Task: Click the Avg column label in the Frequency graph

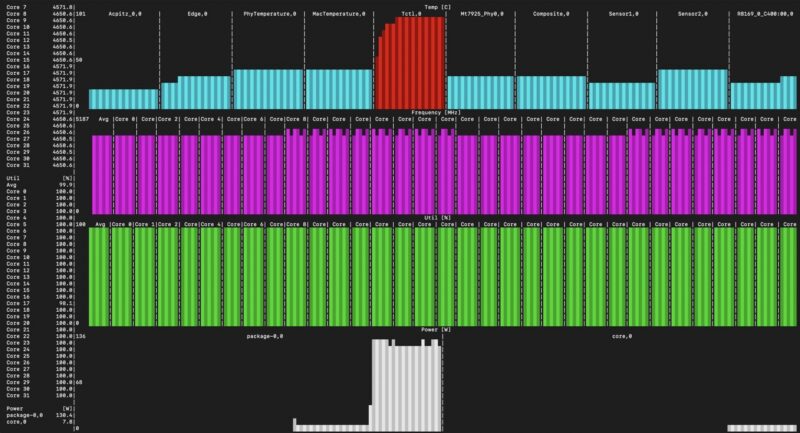Action: point(104,119)
